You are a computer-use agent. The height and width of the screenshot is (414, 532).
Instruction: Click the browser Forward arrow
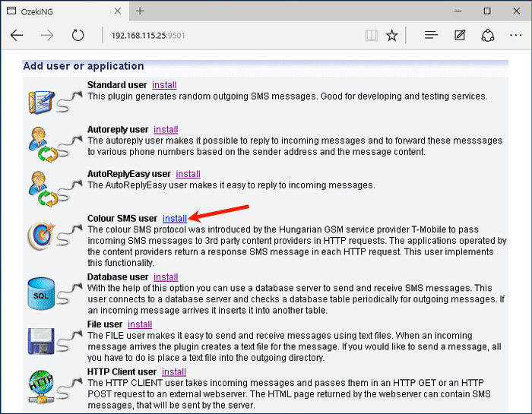click(x=47, y=35)
